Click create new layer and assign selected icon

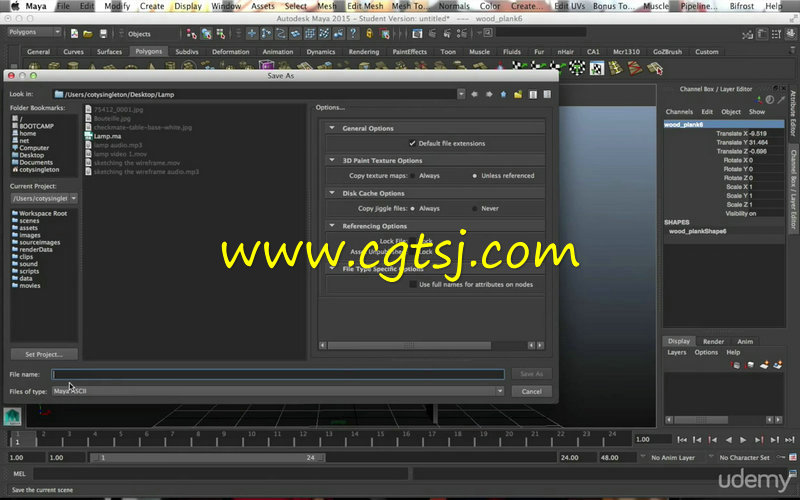click(x=778, y=365)
